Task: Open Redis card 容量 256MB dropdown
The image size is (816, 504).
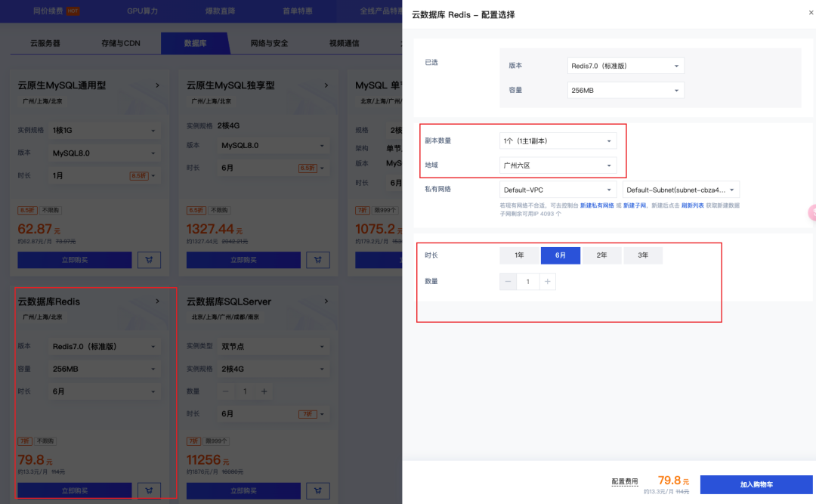Action: 104,369
